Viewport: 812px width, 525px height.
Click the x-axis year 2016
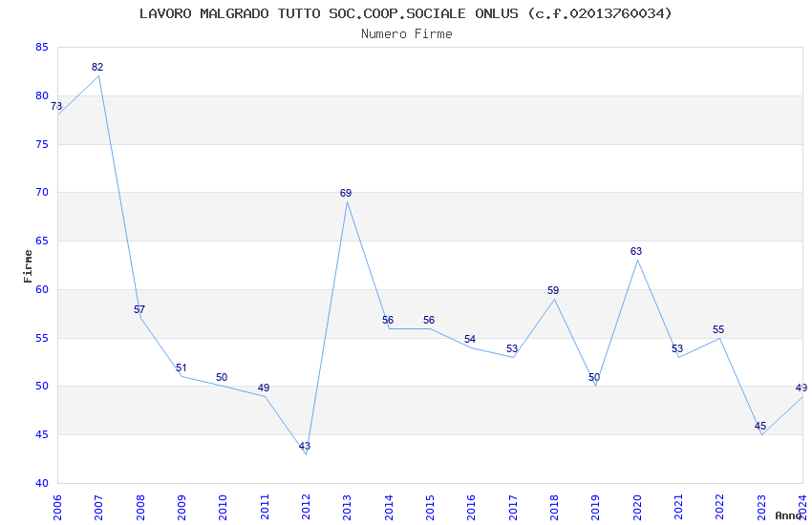pyautogui.click(x=471, y=507)
